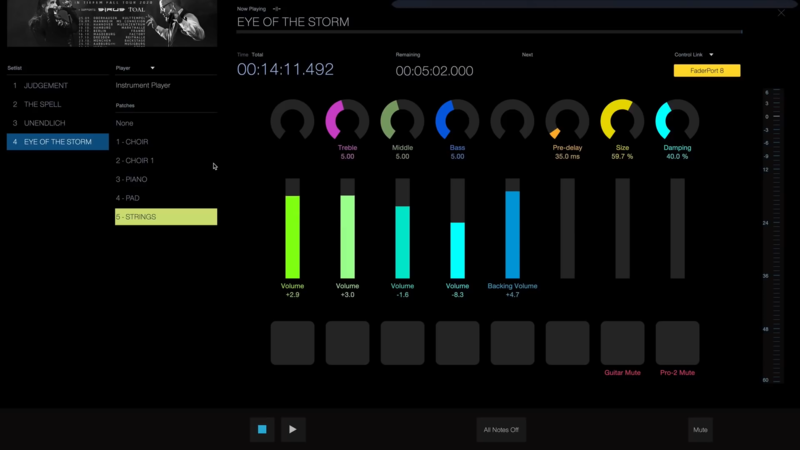800x450 pixels.
Task: Click the empty fader below Size
Action: [622, 229]
